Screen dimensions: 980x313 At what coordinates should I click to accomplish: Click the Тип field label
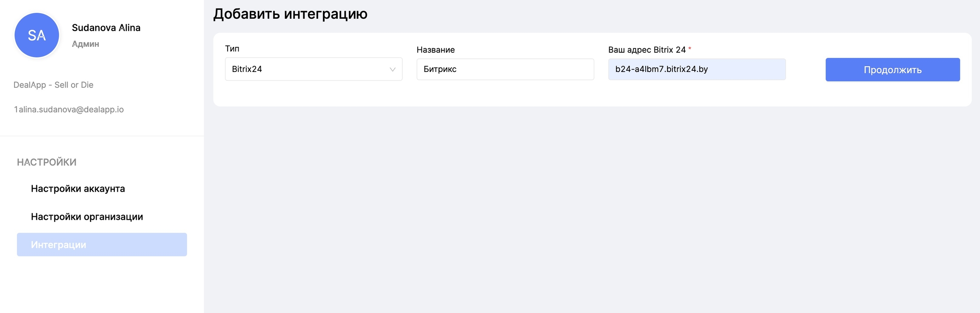[x=232, y=49]
